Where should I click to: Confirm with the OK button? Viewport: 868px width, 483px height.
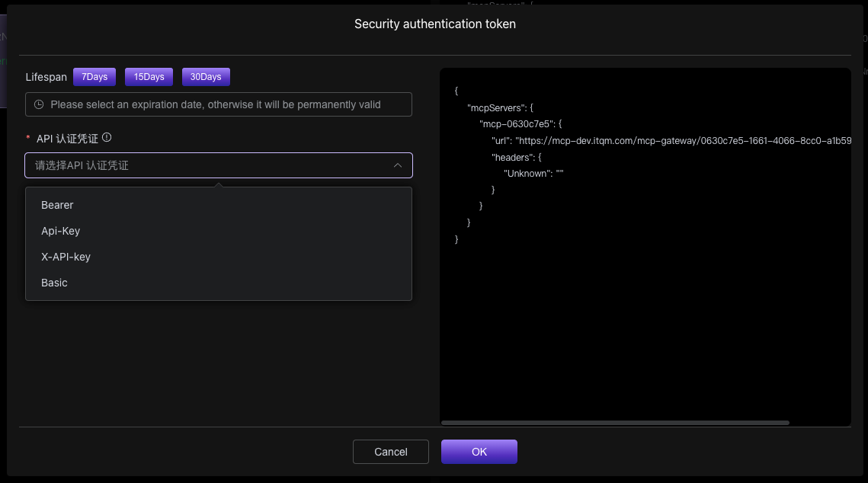[479, 452]
